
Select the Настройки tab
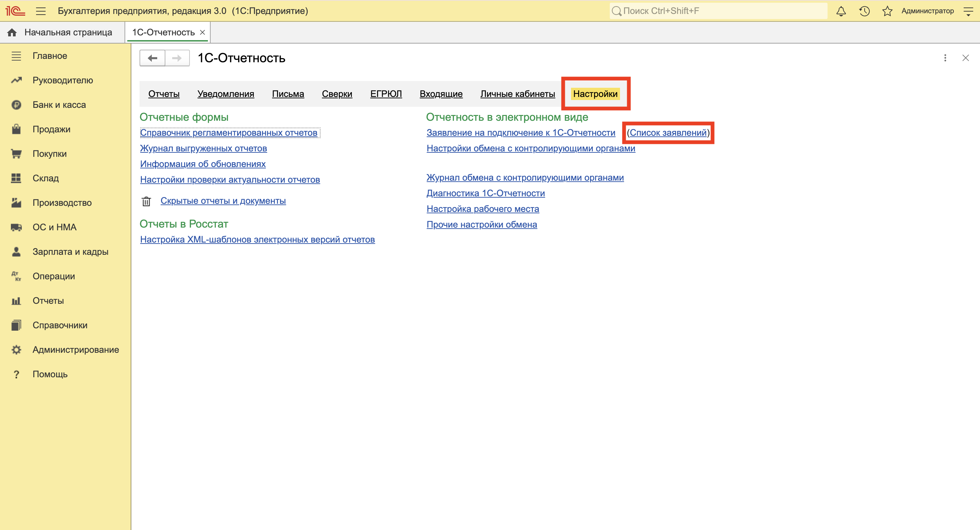click(595, 94)
